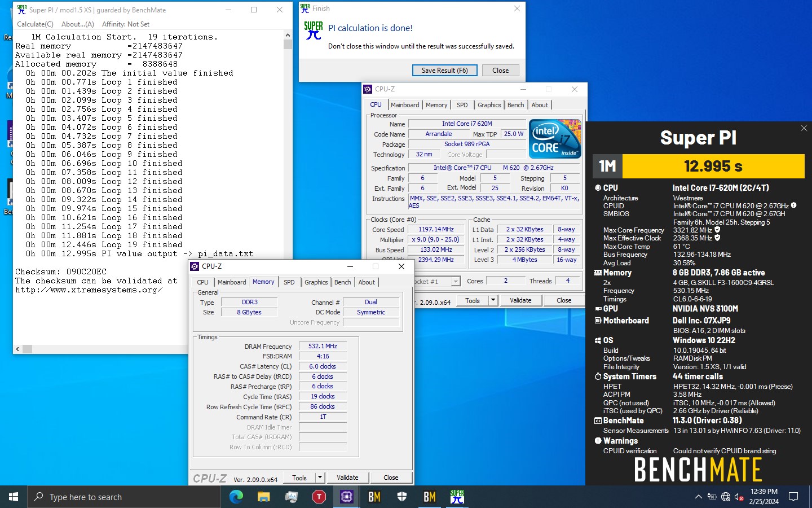
Task: Click BM icon between CPU-Z and shield icons
Action: point(374,497)
